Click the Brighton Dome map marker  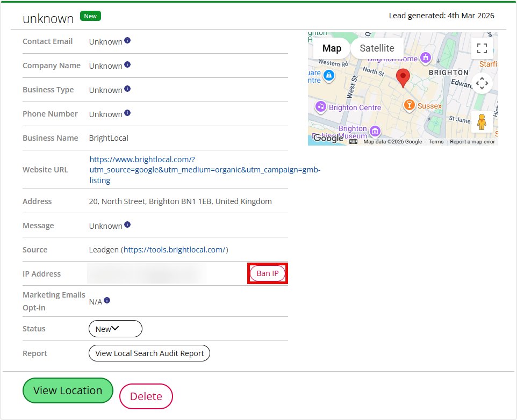[426, 58]
